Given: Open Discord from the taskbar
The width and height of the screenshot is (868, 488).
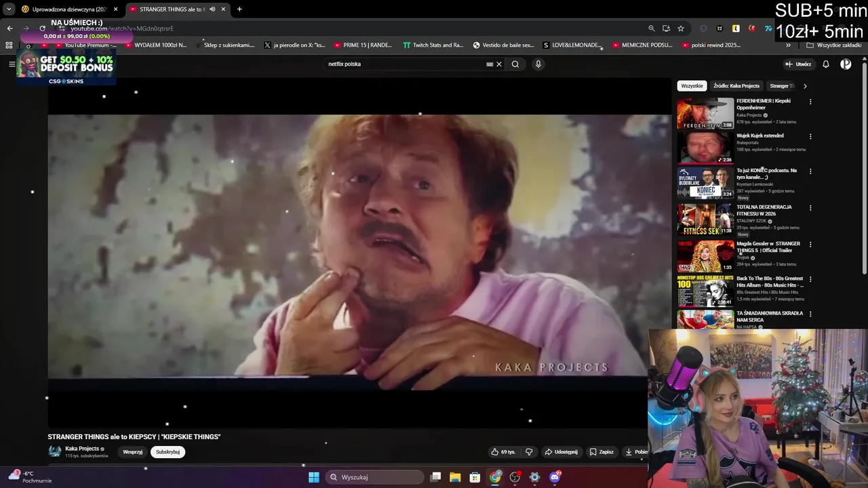Looking at the screenshot, I should [x=555, y=477].
